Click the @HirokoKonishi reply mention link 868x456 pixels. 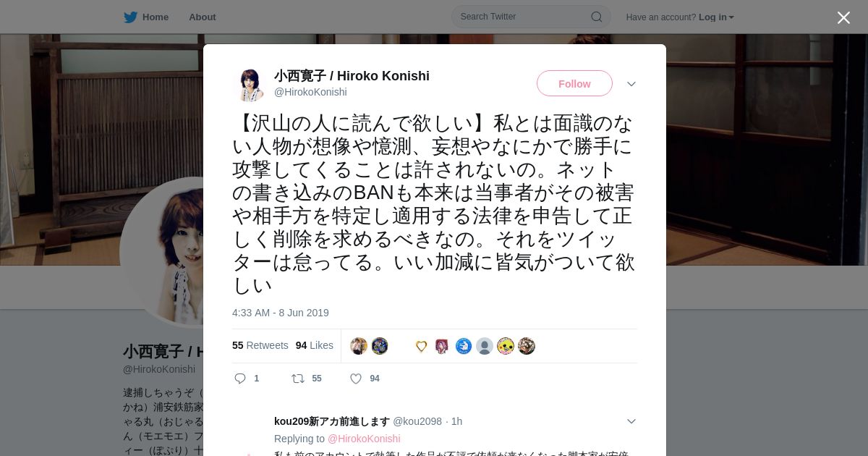(x=364, y=439)
